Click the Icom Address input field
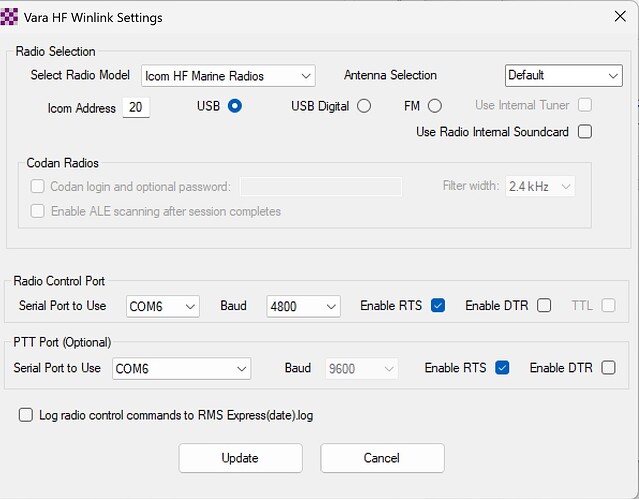Screen dimensions: 639x499 (x=136, y=107)
